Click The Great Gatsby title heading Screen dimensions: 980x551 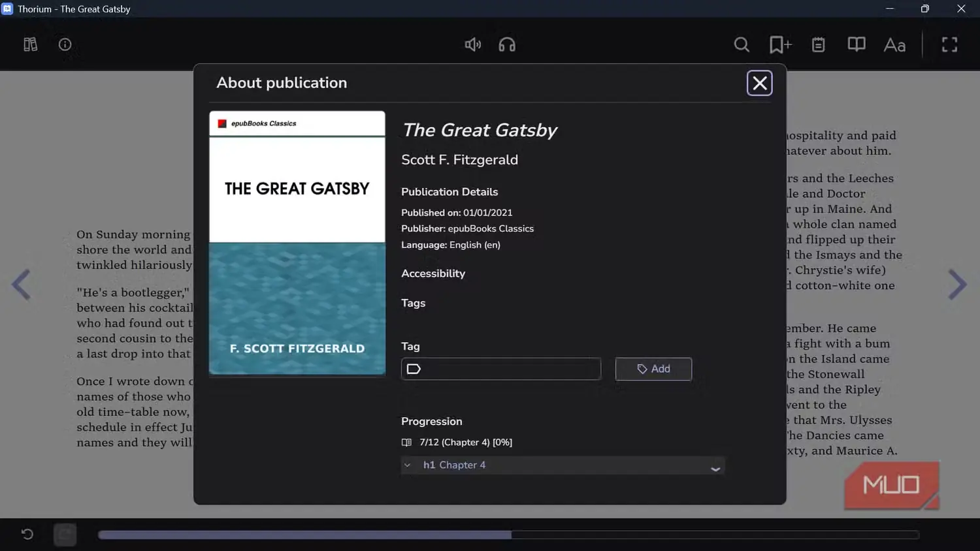pos(480,130)
